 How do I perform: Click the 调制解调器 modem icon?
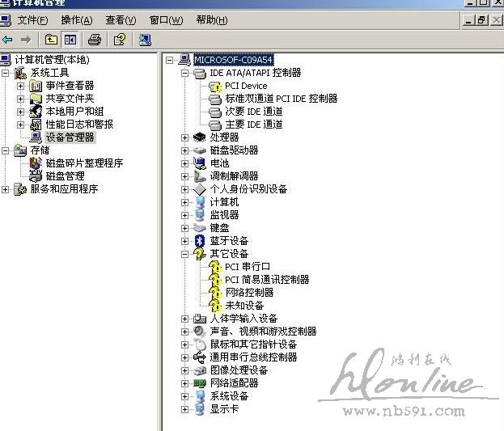[200, 176]
